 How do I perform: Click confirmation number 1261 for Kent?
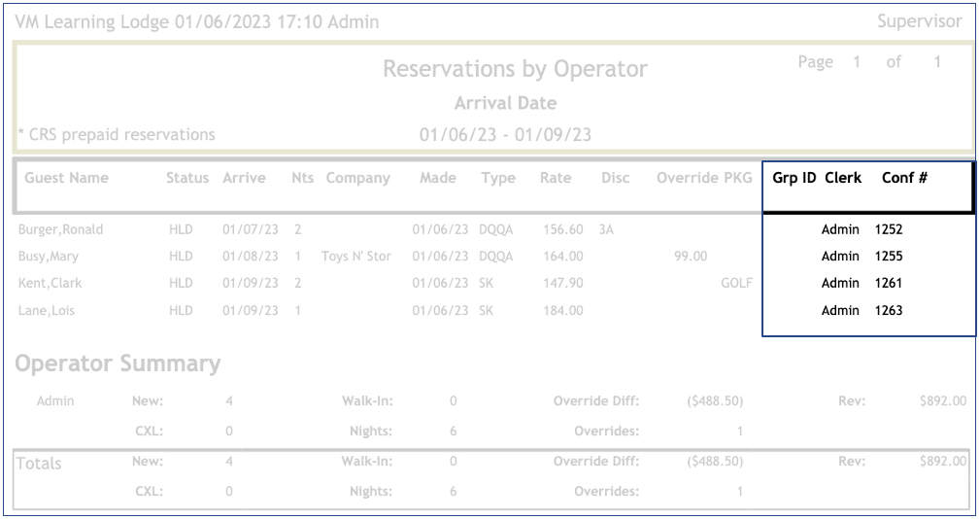pos(888,284)
